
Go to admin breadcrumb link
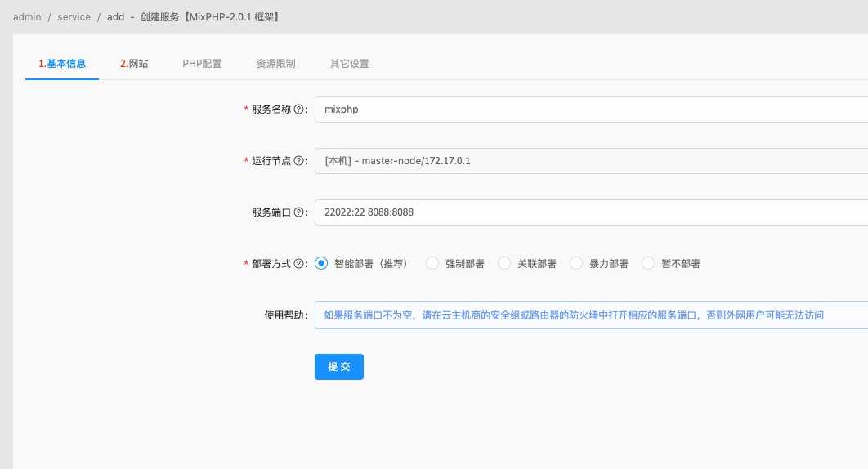click(27, 17)
